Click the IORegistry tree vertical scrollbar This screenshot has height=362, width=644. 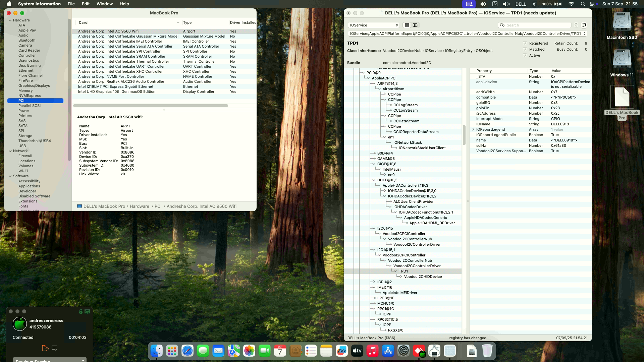click(x=464, y=135)
